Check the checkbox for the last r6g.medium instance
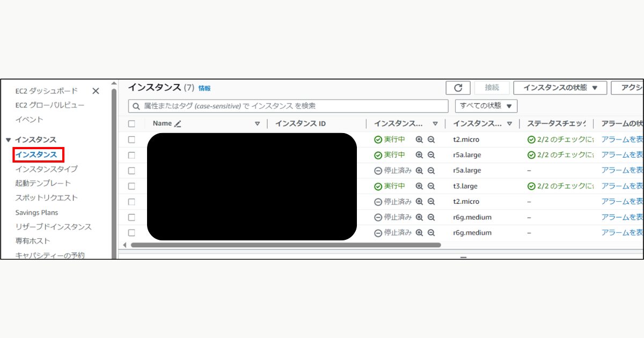Image resolution: width=644 pixels, height=338 pixels. pyautogui.click(x=132, y=232)
